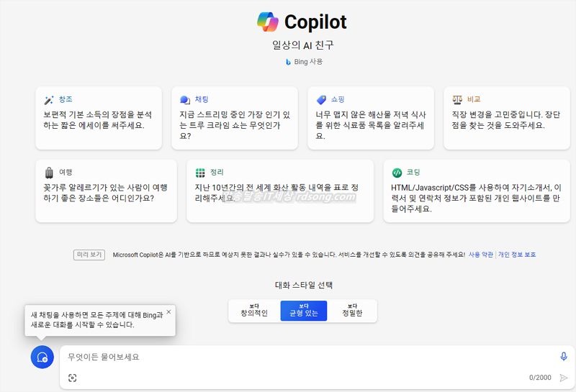Select the 창의적인 conversation style
Screen dimensions: 576x392
click(253, 311)
